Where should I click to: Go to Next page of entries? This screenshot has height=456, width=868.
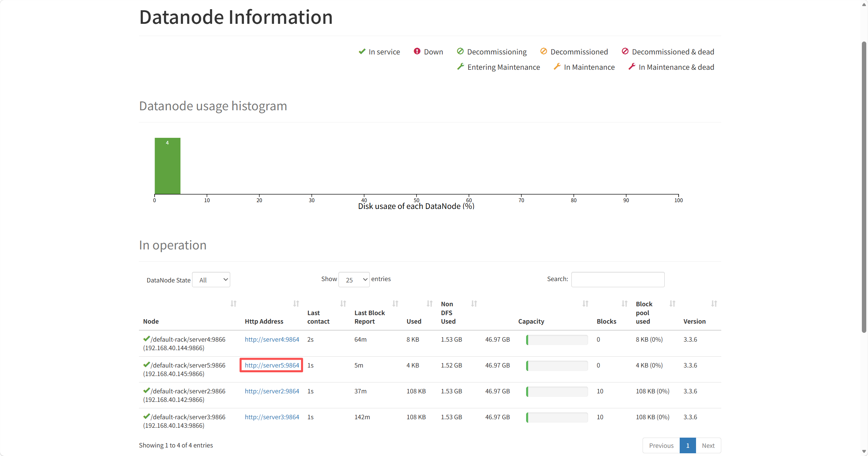coord(708,445)
